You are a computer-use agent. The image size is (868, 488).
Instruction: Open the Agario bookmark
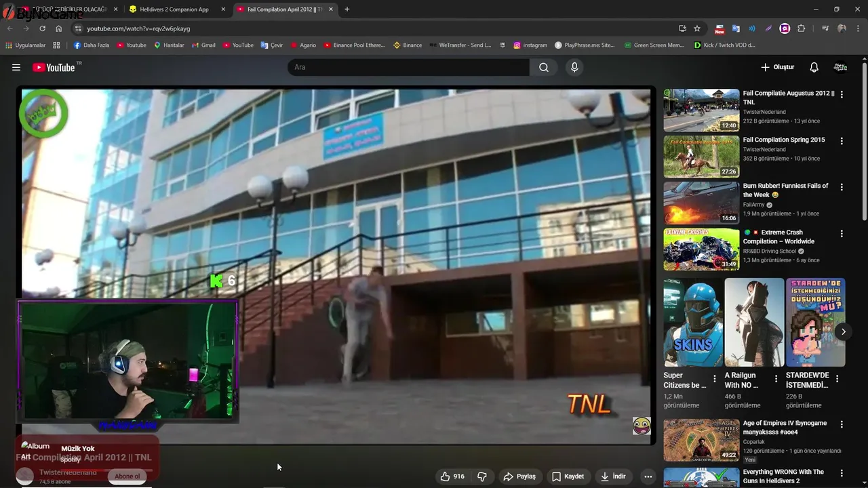(304, 45)
